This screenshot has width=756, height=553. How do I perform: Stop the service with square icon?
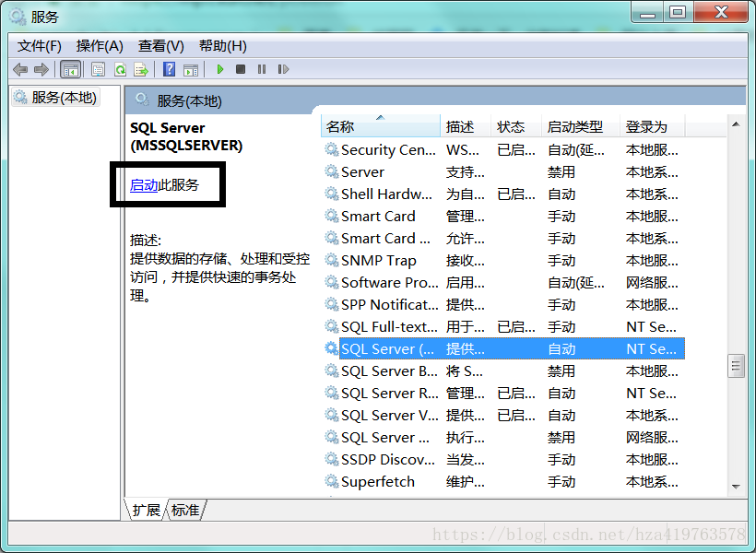(241, 69)
